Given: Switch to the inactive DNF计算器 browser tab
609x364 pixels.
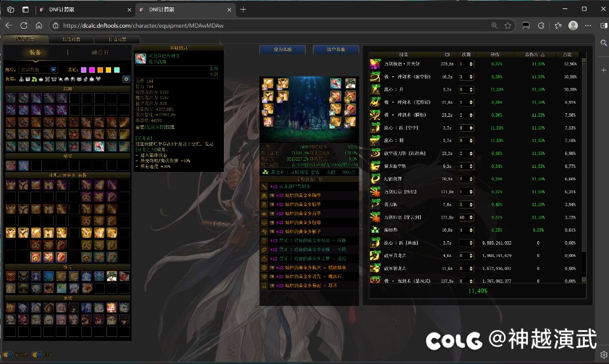Looking at the screenshot, I should coord(86,10).
